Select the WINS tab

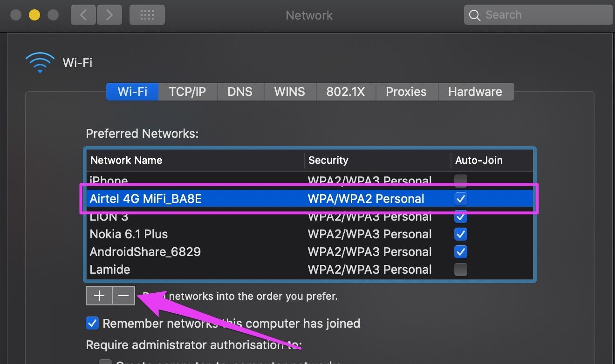pos(290,92)
